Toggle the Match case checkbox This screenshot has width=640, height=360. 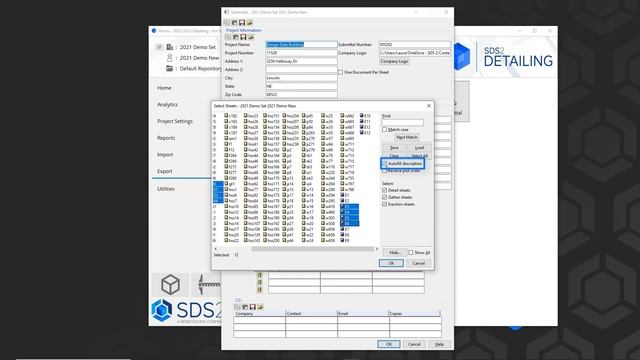coord(384,130)
